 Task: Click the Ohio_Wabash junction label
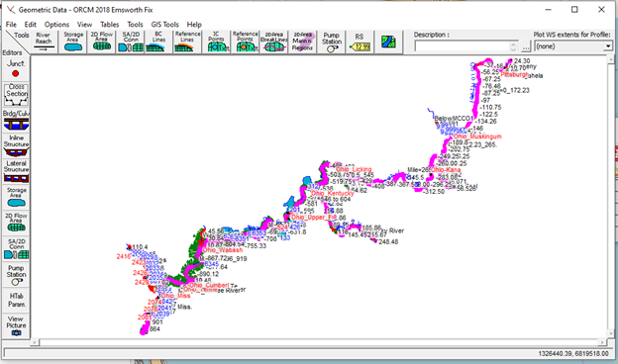click(x=222, y=250)
